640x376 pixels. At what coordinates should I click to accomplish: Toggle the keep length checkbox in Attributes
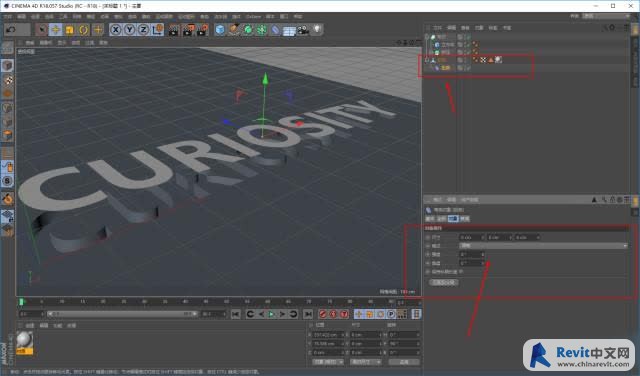coord(461,271)
